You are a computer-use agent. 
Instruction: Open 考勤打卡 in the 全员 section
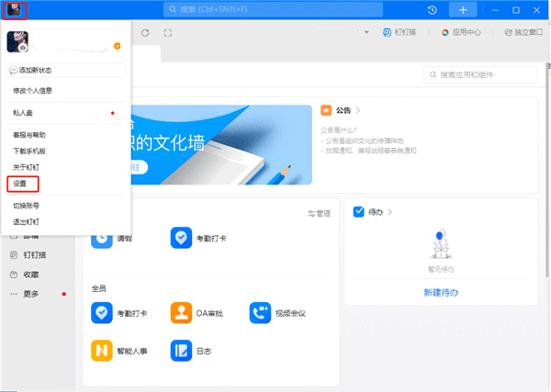pos(102,313)
